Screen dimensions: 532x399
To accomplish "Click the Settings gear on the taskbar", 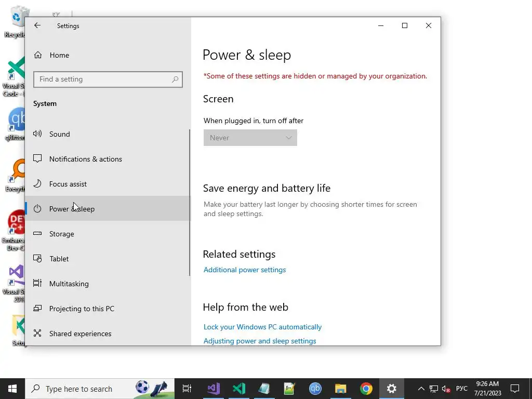I will point(392,389).
